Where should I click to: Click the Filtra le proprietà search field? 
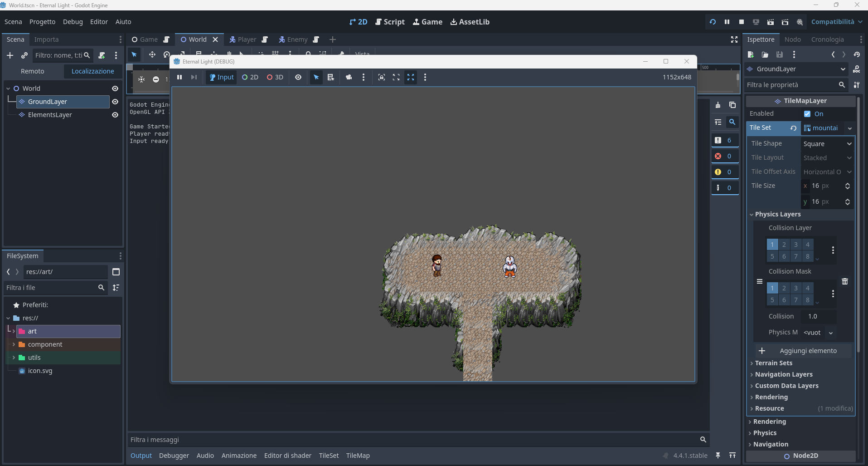coord(795,85)
